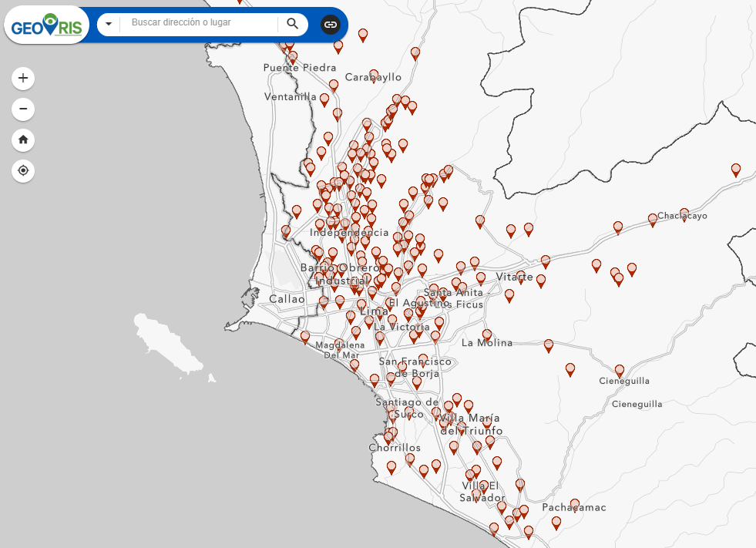
Task: Click the find my location button
Action: click(23, 171)
